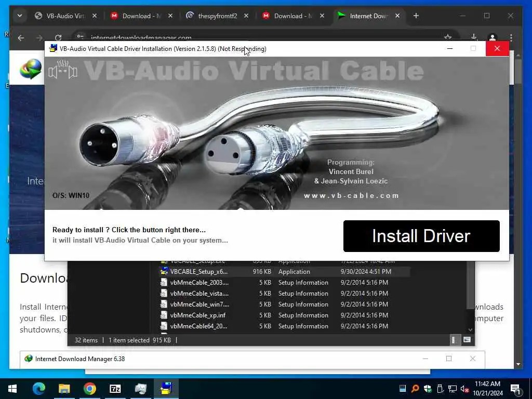Click the orange magnifier tray icon
This screenshot has width=532, height=399.
click(x=415, y=389)
